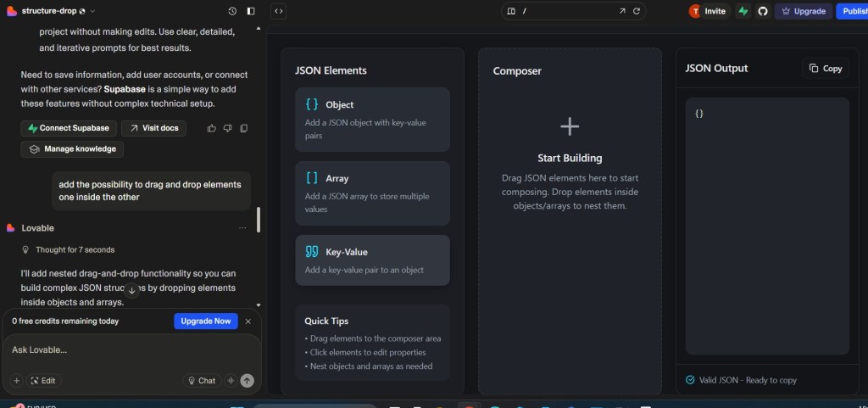Click the lightbulb icon beside Thought

tap(25, 249)
